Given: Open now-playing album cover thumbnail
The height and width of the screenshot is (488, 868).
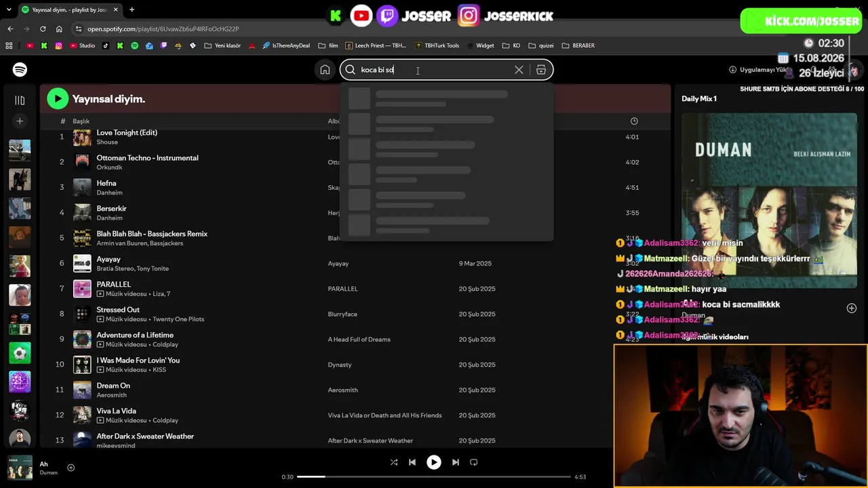Looking at the screenshot, I should (x=20, y=468).
